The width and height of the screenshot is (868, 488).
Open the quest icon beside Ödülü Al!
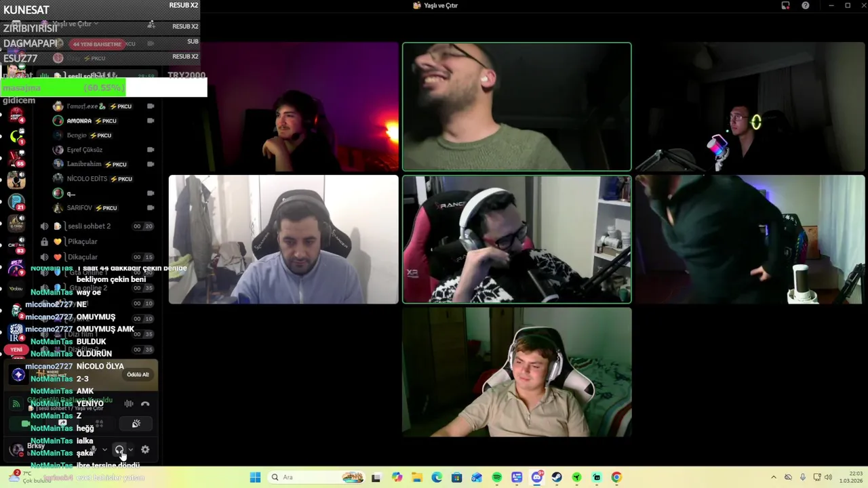(18, 375)
